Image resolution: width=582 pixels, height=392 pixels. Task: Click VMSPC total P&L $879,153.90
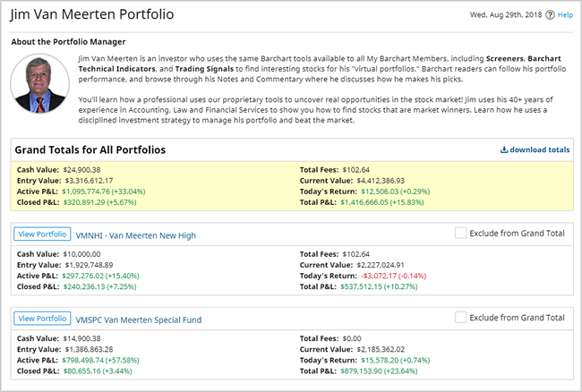pos(379,371)
